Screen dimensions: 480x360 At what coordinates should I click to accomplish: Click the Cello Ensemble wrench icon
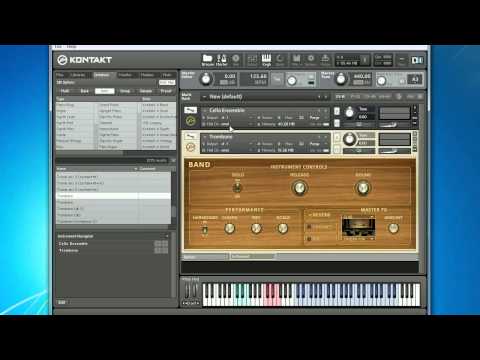[190, 110]
